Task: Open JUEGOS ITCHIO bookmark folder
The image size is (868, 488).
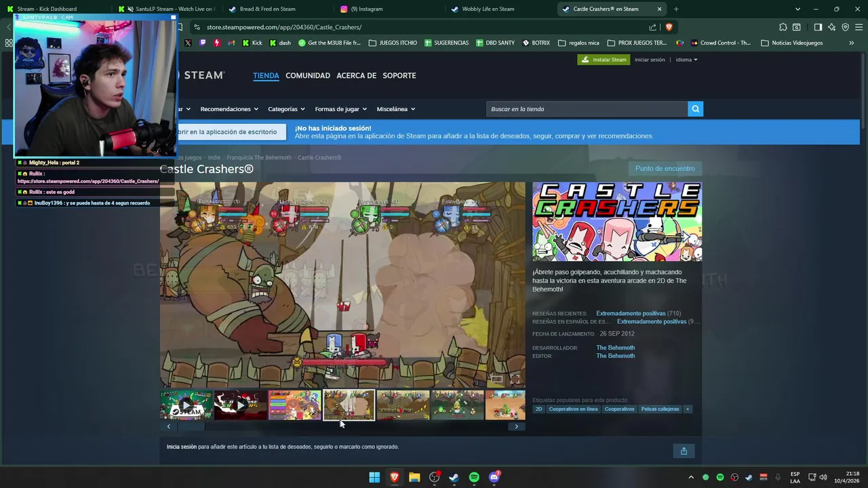Action: tap(393, 43)
